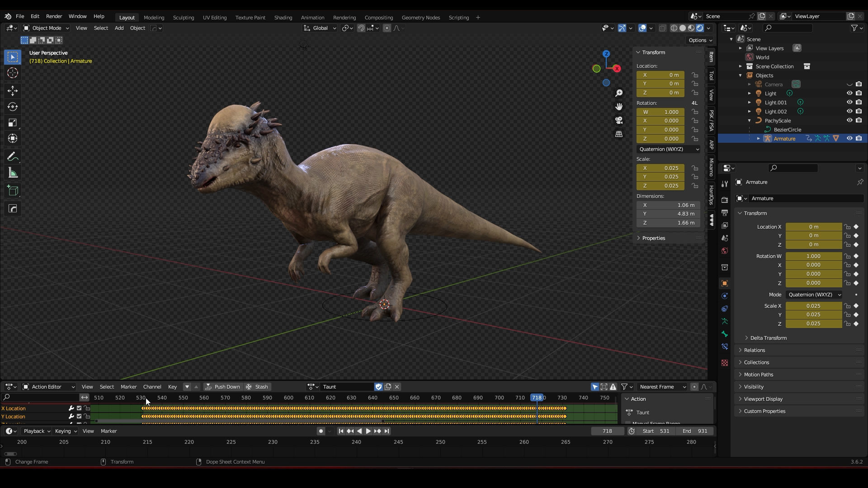Click the pan view hand icon

(619, 107)
